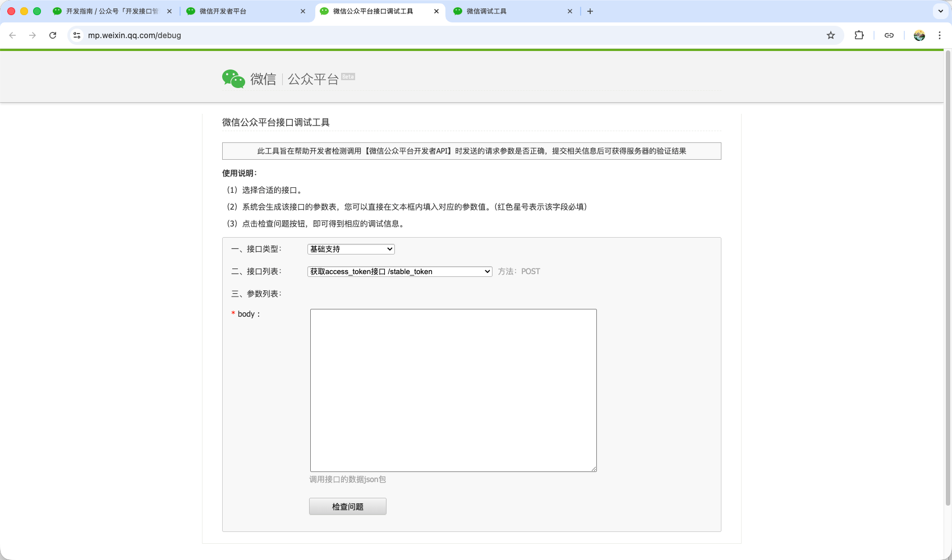Reload the current page

(53, 35)
